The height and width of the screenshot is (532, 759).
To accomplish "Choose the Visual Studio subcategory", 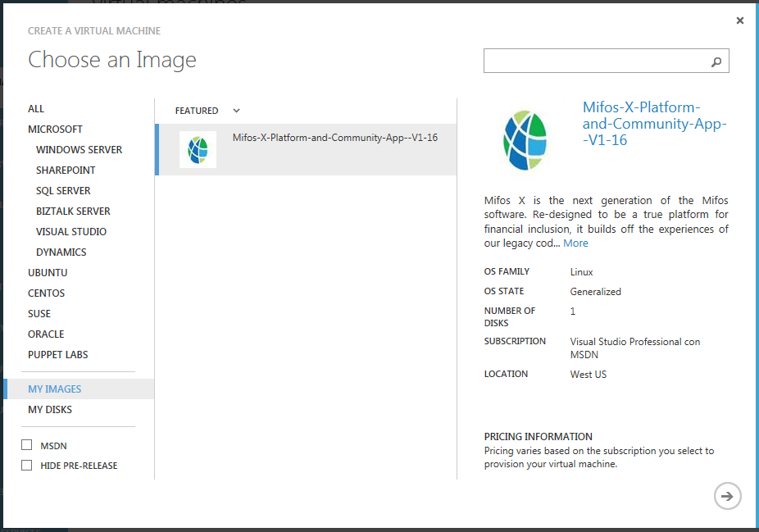I will point(71,232).
